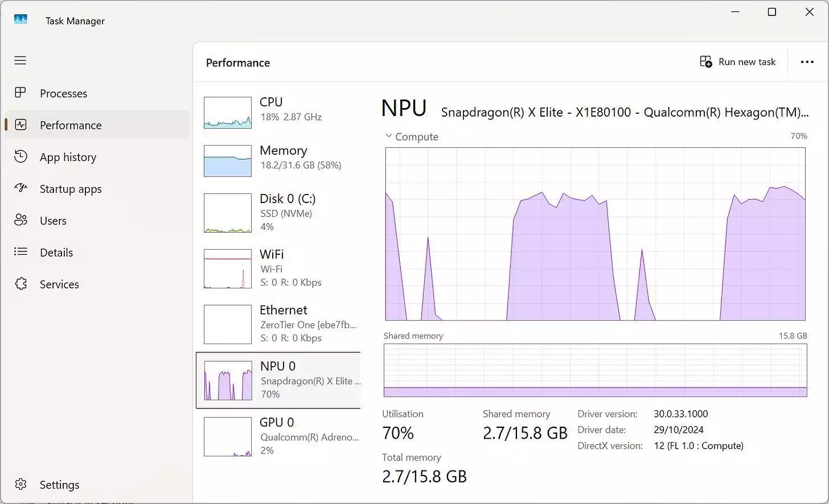Screen dimensions: 829x504
Task: Click the Startup apps gauge icon
Action: point(20,188)
